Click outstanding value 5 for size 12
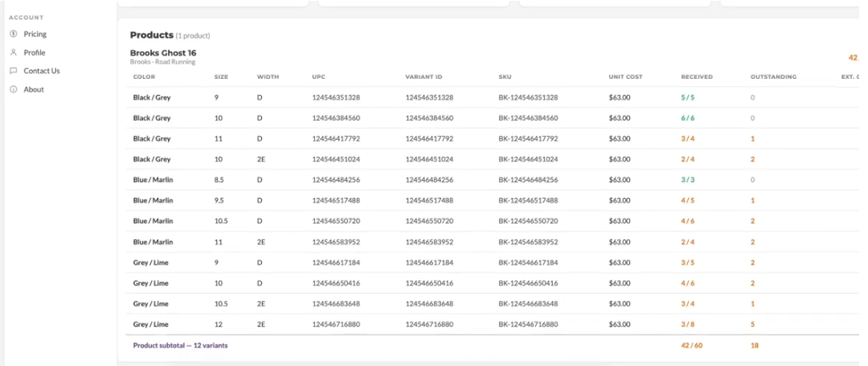This screenshot has height=366, width=868. 752,324
